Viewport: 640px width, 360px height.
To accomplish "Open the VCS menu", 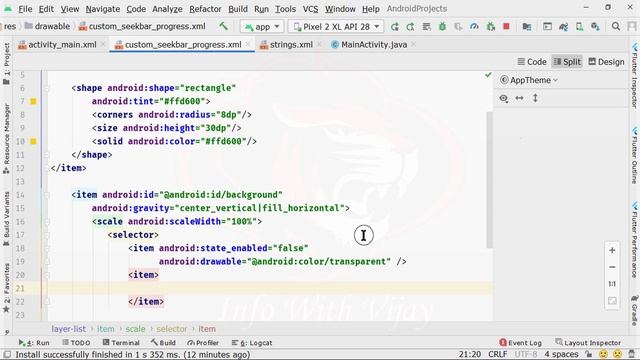I will tap(310, 9).
